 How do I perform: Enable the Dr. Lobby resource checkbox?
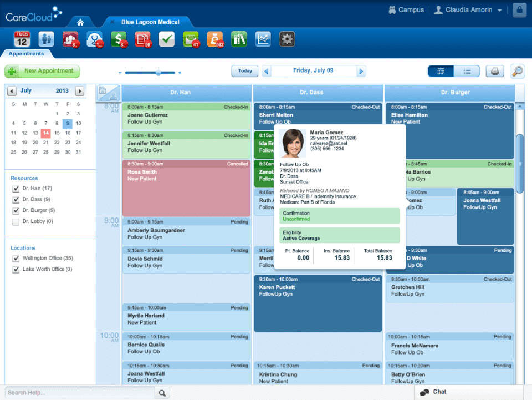(x=15, y=222)
